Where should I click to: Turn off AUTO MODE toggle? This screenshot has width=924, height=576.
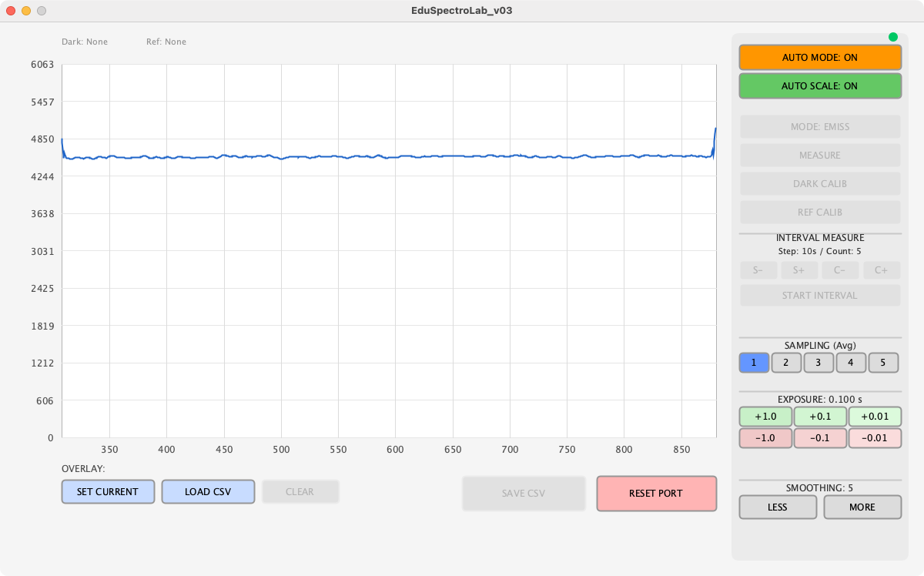point(820,58)
